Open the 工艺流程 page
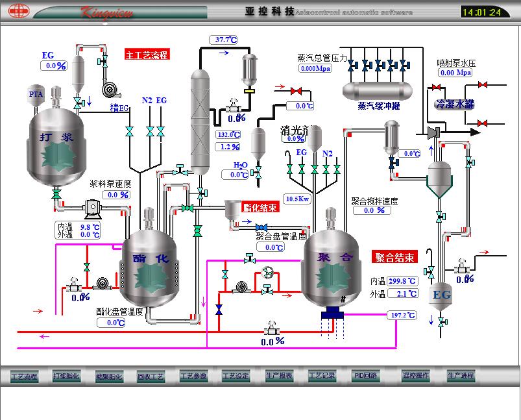The image size is (521, 420). 24,377
